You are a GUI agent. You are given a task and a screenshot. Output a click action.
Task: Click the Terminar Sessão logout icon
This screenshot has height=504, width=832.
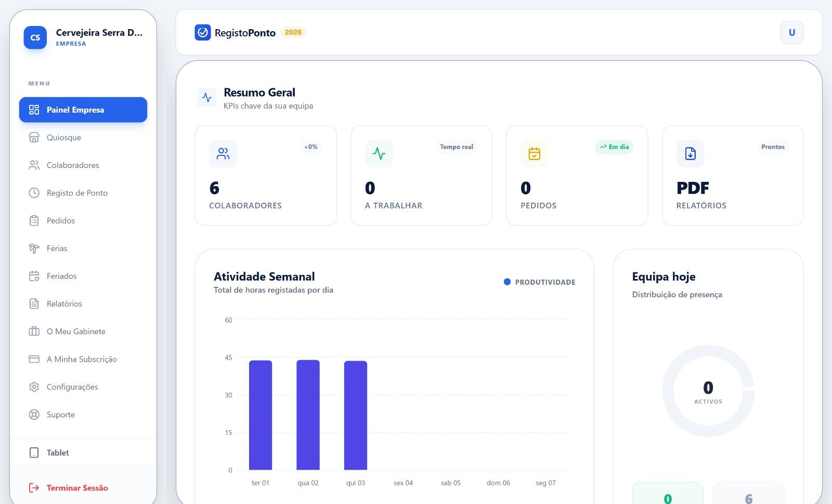34,488
